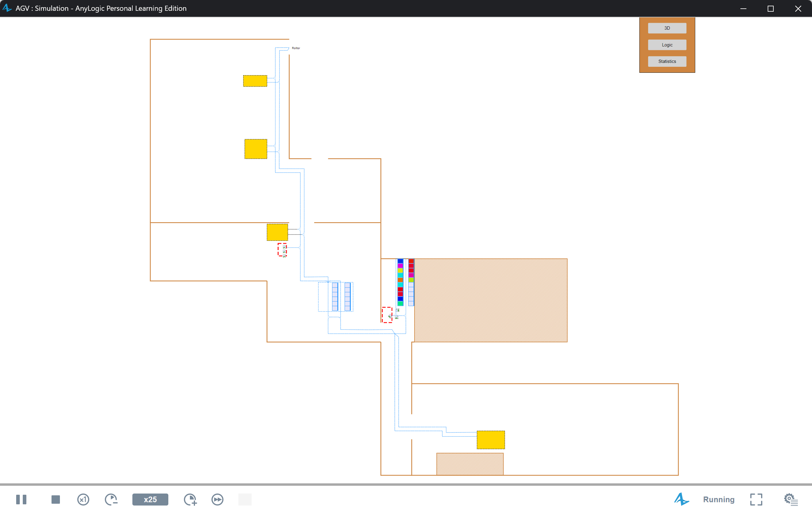The image size is (812, 513).
Task: Switch to the 3D view
Action: tap(667, 28)
